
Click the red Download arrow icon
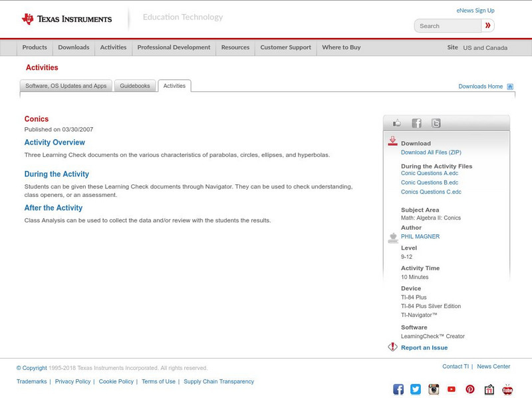(392, 140)
